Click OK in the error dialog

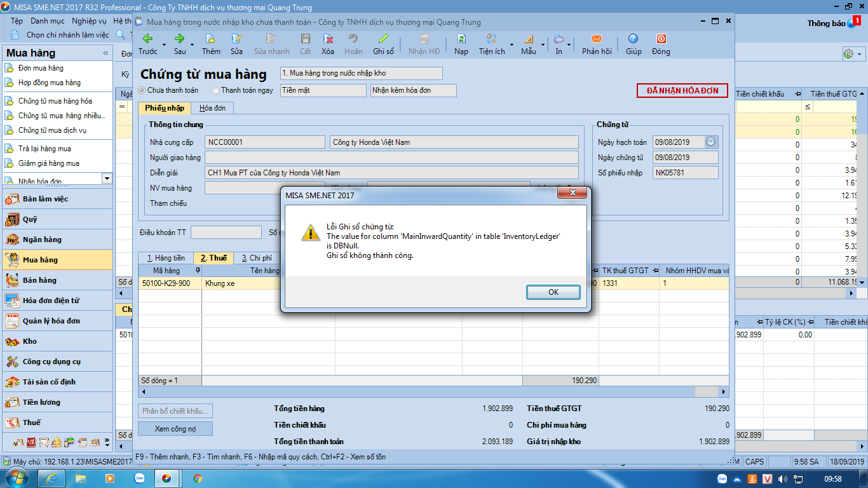(553, 292)
